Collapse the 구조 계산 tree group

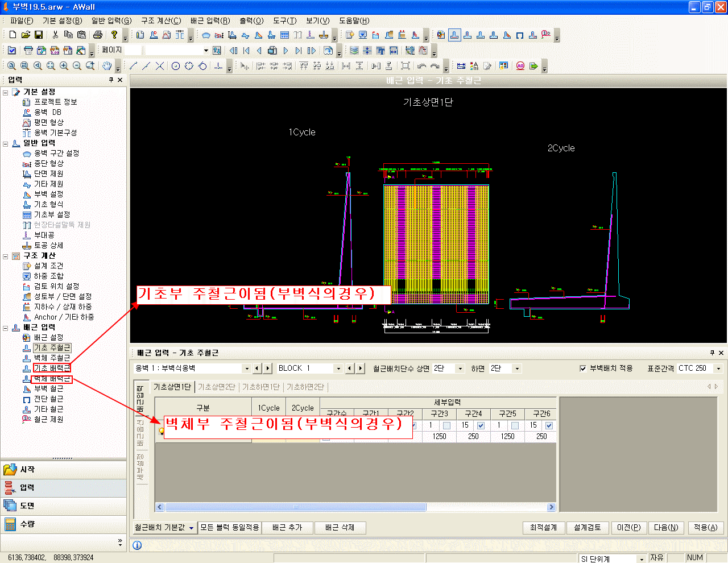pos(6,256)
